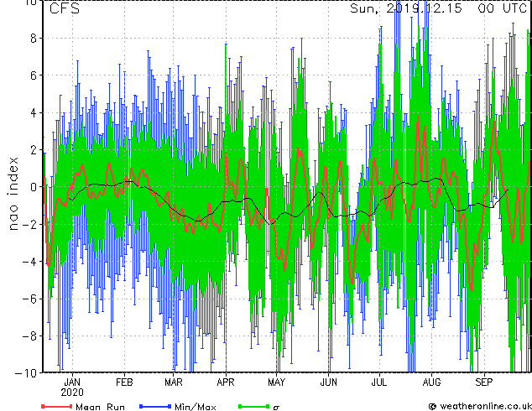Click the y-axis value 4
Screen dimensions: 532x411
[33, 113]
